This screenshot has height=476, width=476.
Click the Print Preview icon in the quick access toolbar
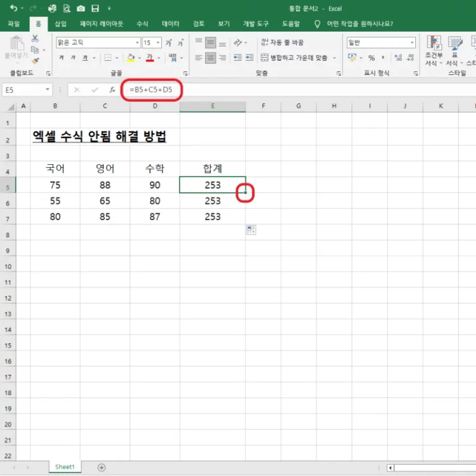point(66,9)
